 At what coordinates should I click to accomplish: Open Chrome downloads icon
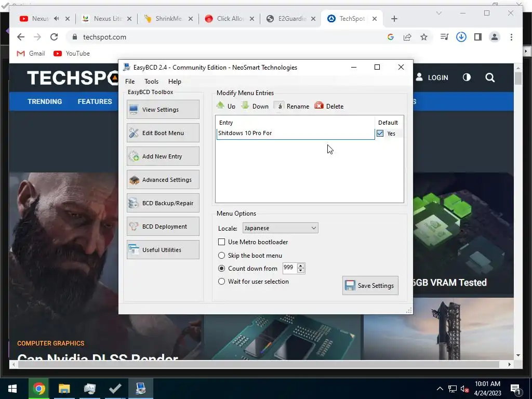point(461,37)
